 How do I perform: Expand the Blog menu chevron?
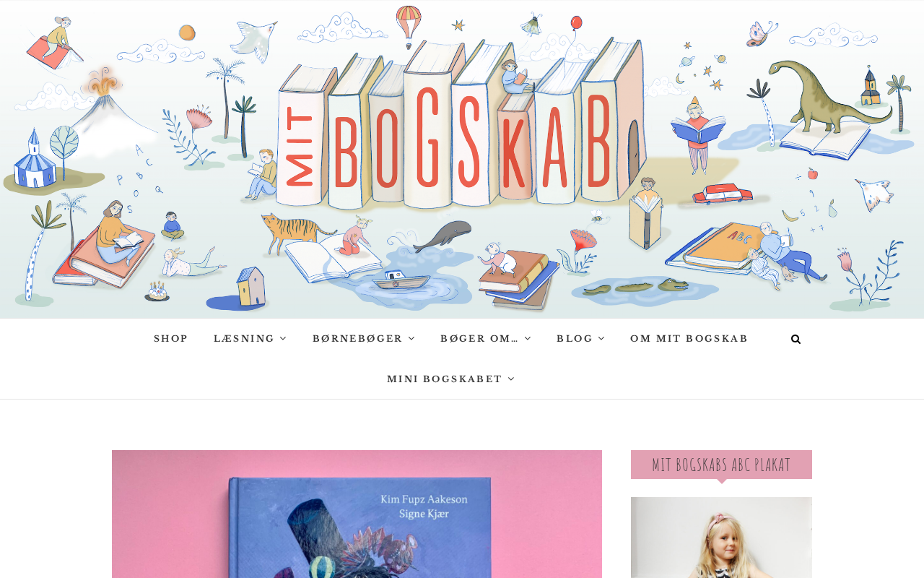click(x=601, y=339)
